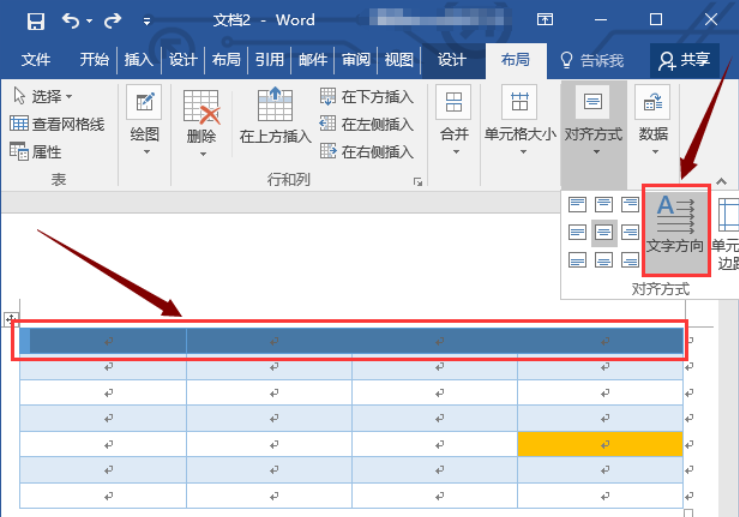Viewport: 739px width, 517px height.
Task: Open the main 设计 tab beside 插入
Action: (183, 60)
